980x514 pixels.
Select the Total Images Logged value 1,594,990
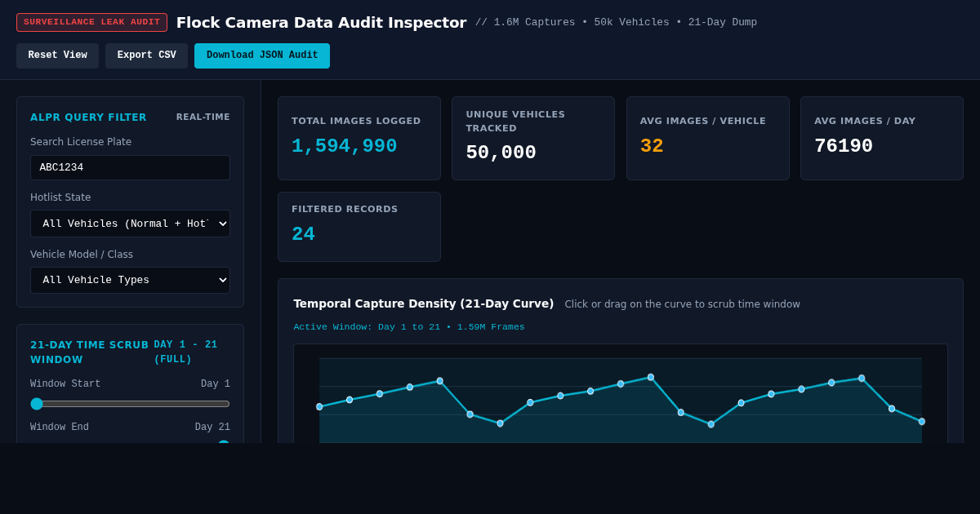344,146
